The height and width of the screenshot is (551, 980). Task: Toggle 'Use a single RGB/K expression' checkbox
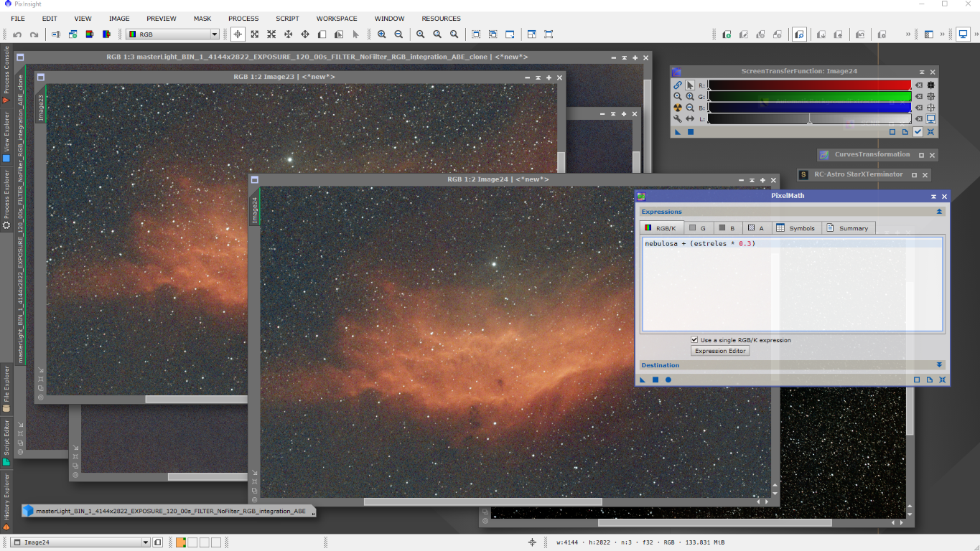pyautogui.click(x=694, y=340)
